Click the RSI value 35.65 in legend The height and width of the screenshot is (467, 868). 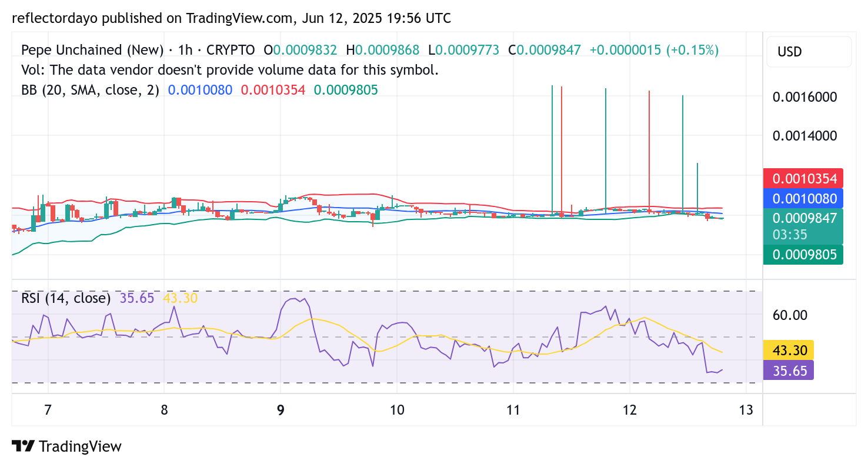(136, 298)
